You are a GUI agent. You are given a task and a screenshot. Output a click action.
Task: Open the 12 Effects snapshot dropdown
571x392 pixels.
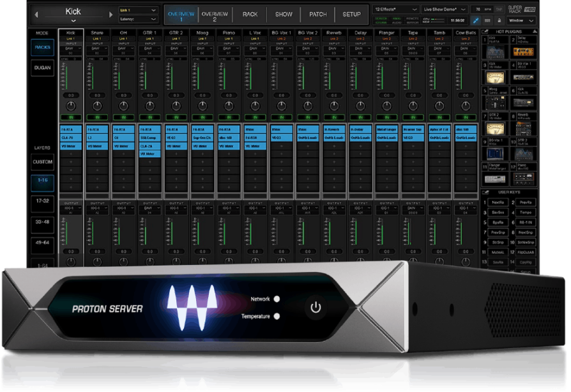[395, 10]
